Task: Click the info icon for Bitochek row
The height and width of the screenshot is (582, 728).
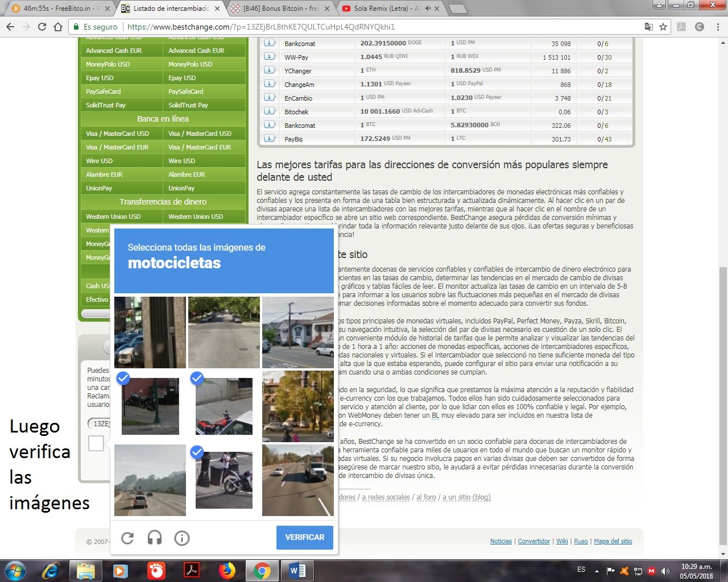Action: pyautogui.click(x=270, y=111)
